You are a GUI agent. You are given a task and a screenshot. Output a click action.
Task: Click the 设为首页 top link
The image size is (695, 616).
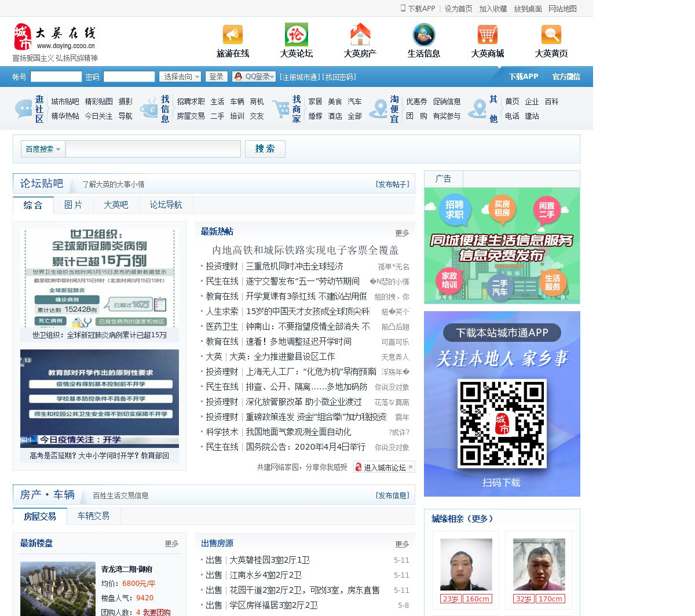pos(458,9)
